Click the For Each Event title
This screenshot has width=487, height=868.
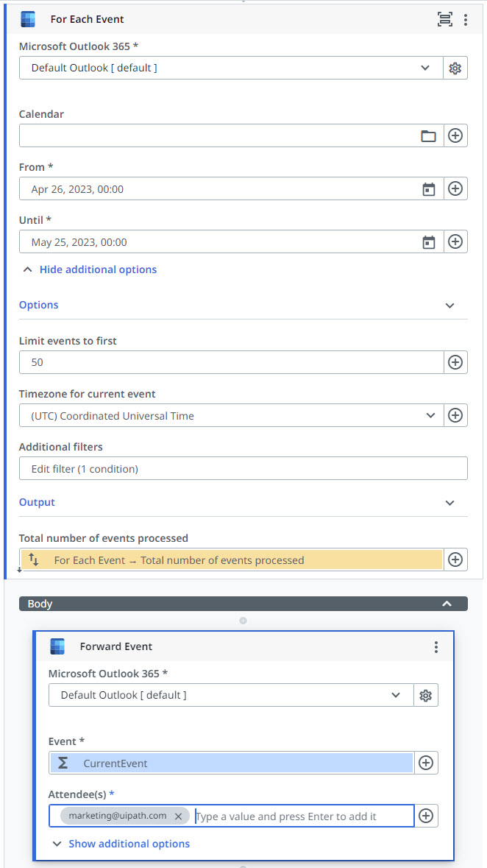pos(87,19)
